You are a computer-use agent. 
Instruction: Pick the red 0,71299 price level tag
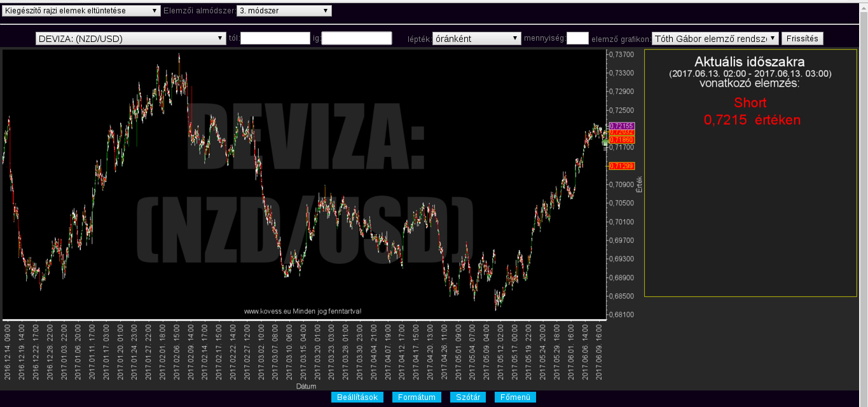click(x=621, y=166)
